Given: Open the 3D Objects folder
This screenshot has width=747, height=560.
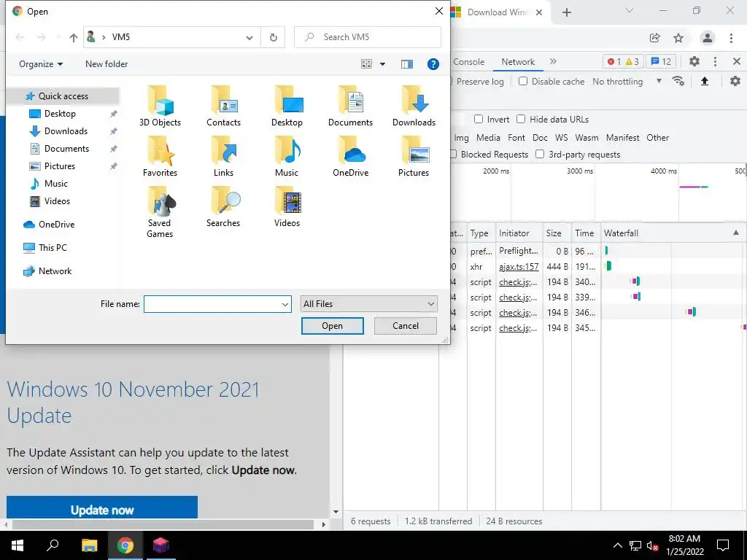Looking at the screenshot, I should pyautogui.click(x=160, y=106).
